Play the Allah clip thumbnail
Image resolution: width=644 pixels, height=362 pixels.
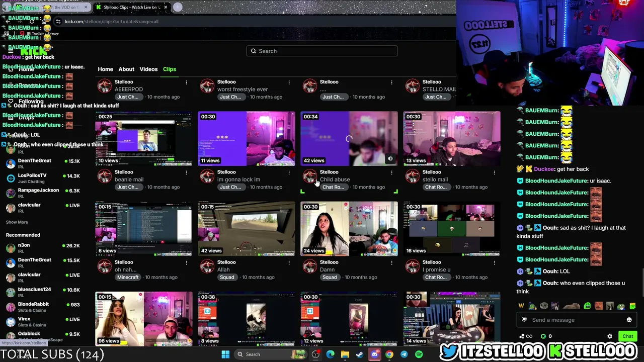[x=247, y=229]
